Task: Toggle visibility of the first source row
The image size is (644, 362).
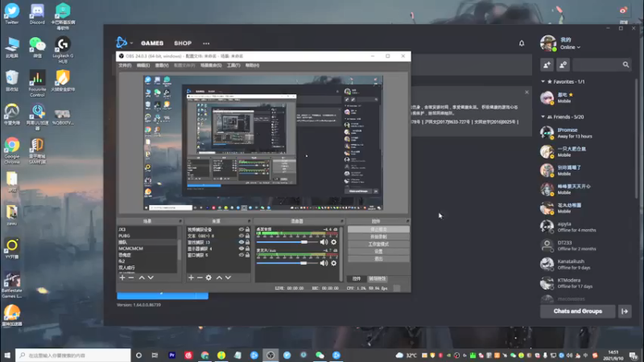Action: pyautogui.click(x=242, y=229)
